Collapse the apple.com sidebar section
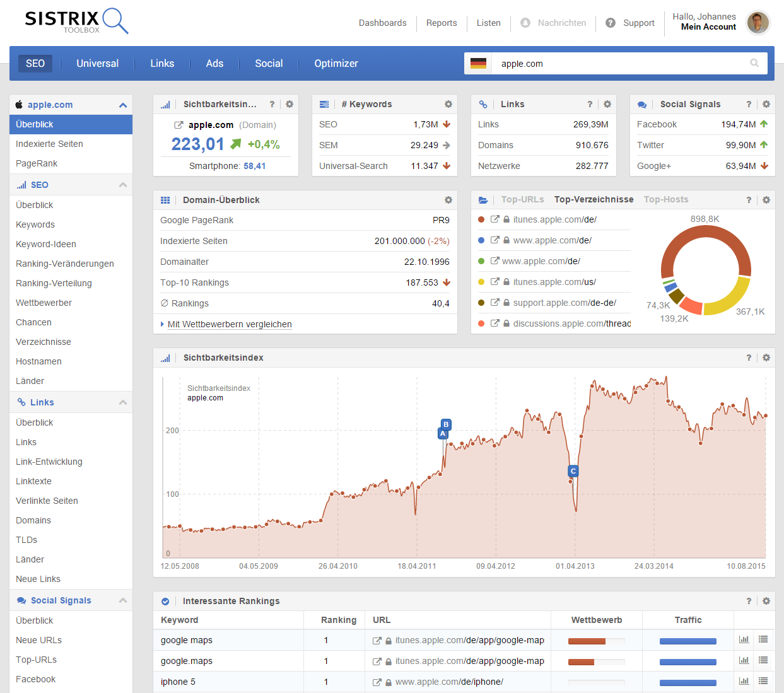Viewport: 784px width, 693px height. click(x=123, y=105)
